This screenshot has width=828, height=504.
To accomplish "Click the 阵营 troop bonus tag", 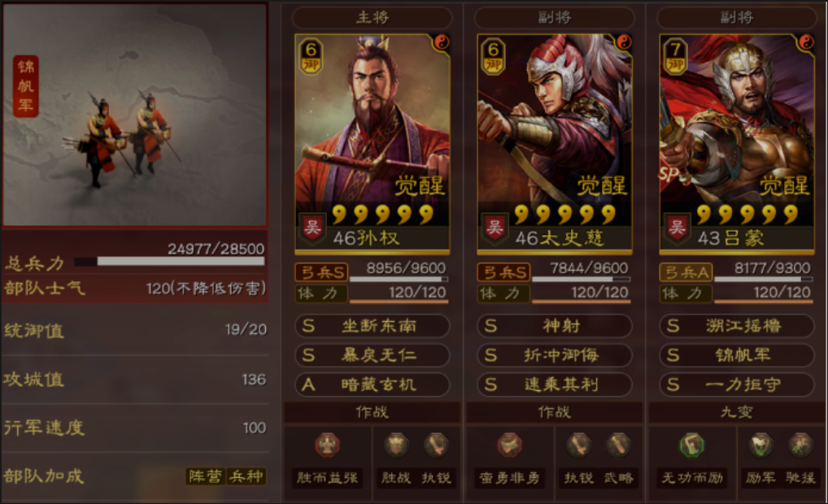I will [206, 476].
